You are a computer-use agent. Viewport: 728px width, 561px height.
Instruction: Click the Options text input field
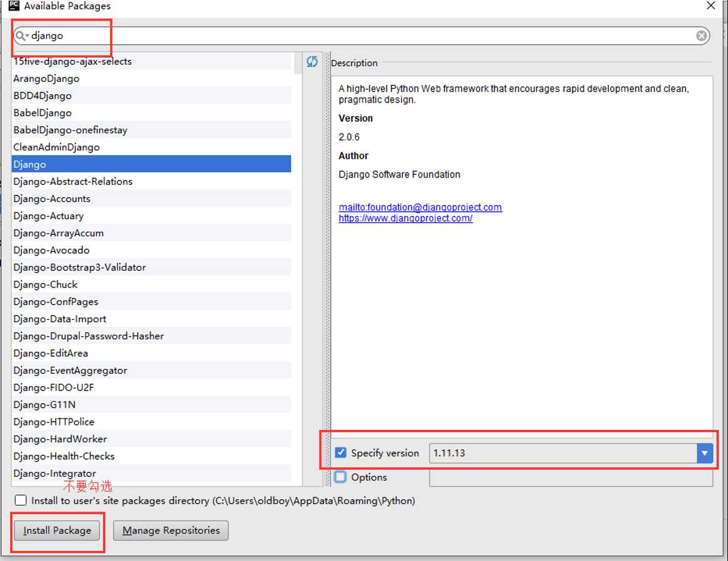[571, 478]
